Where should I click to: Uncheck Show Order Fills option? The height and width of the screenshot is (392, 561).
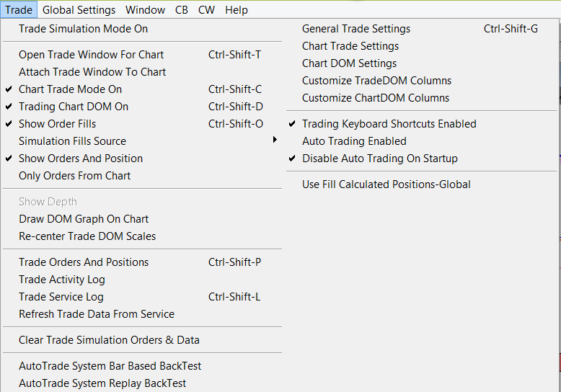coord(57,124)
